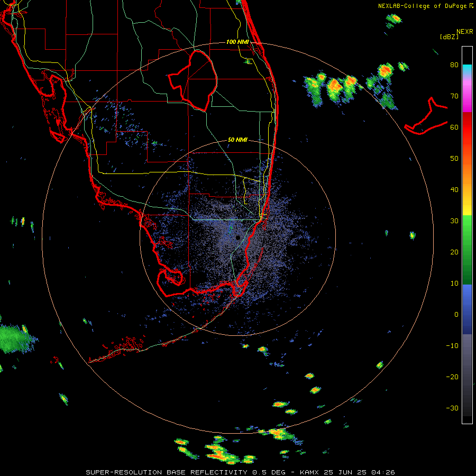This screenshot has height=476, width=476.
Task: Select the "80" value on dBZ scale
Action: 454,65
